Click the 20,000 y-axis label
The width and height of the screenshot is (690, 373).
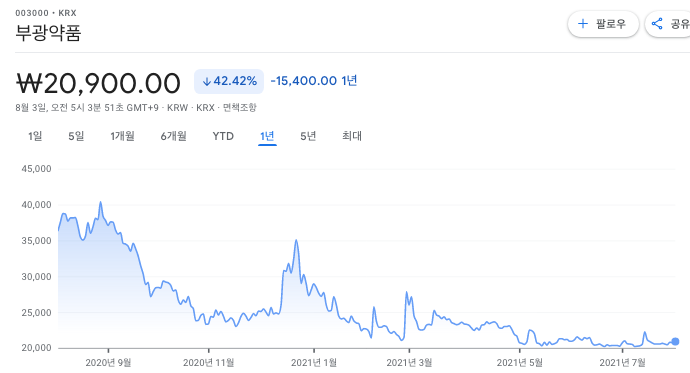point(37,348)
